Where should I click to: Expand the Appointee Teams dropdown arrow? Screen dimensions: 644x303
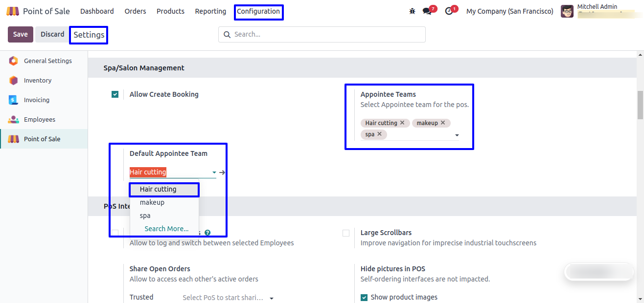point(457,135)
